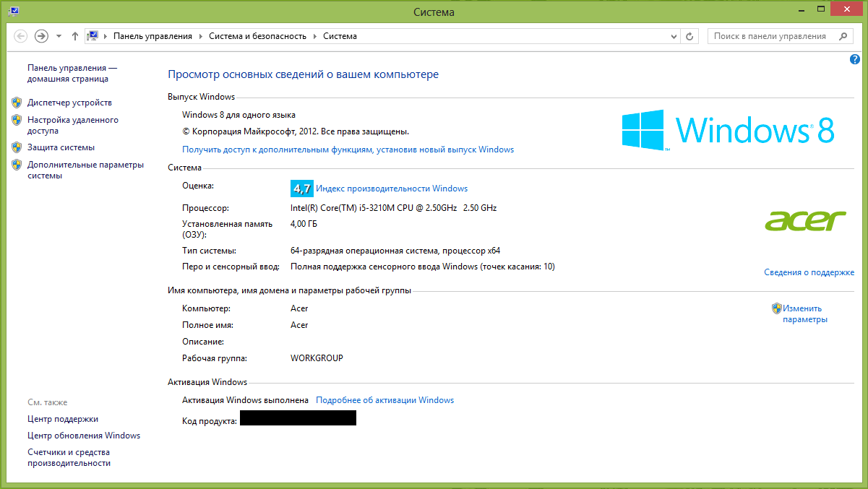Viewport: 868px width, 489px height.
Task: Open Центр обновления Windows link
Action: coord(84,436)
